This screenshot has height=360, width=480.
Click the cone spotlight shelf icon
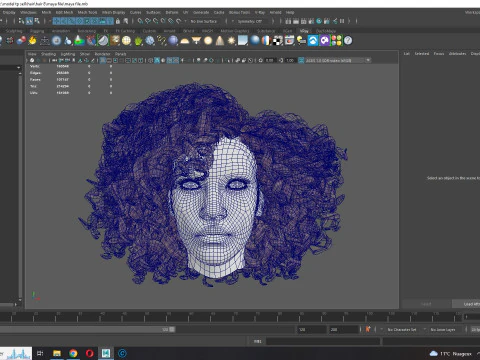click(x=220, y=40)
